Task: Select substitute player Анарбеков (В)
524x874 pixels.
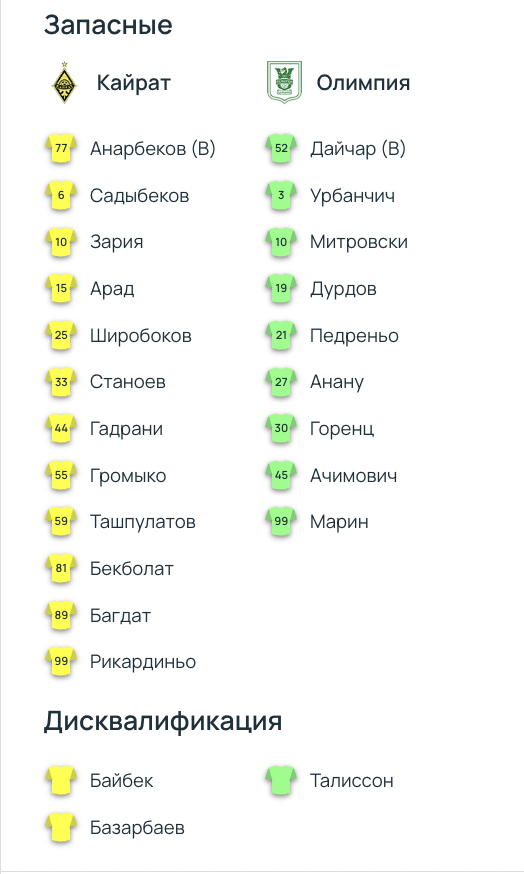Action: pos(153,149)
